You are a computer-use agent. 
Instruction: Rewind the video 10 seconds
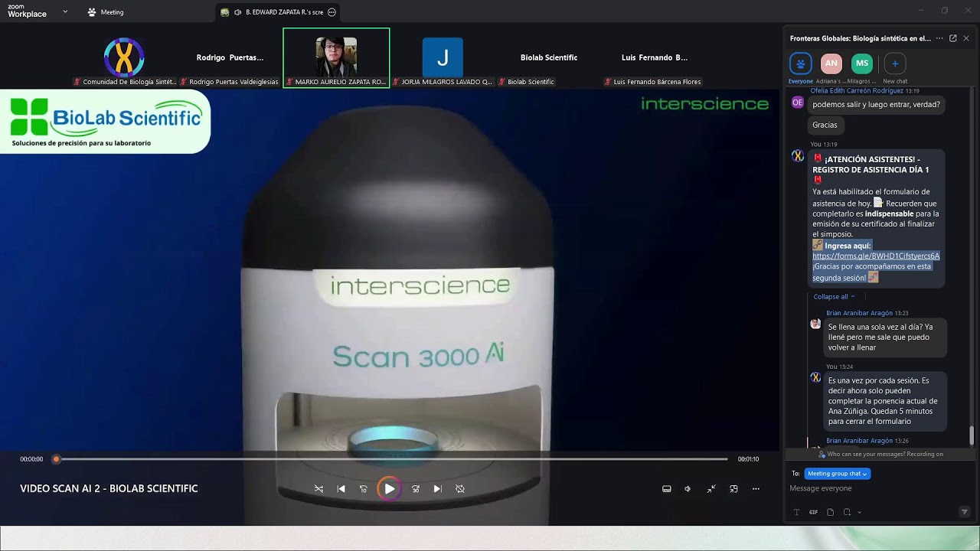[364, 489]
